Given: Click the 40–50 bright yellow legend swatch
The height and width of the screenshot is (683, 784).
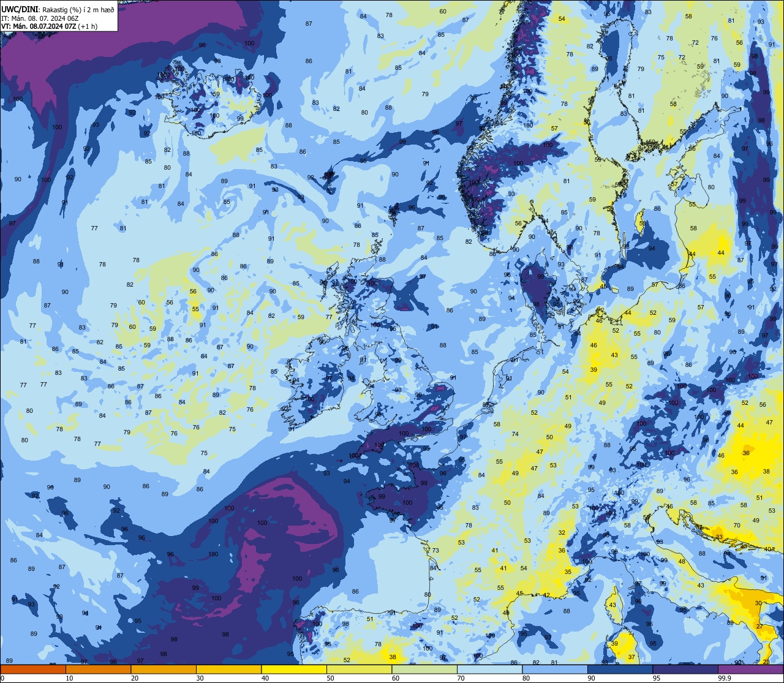Looking at the screenshot, I should click(294, 669).
